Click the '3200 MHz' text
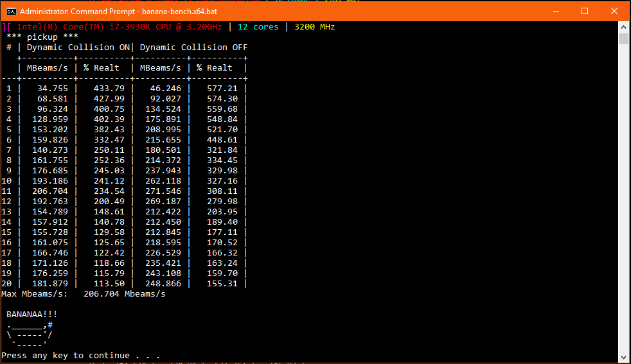 click(314, 27)
